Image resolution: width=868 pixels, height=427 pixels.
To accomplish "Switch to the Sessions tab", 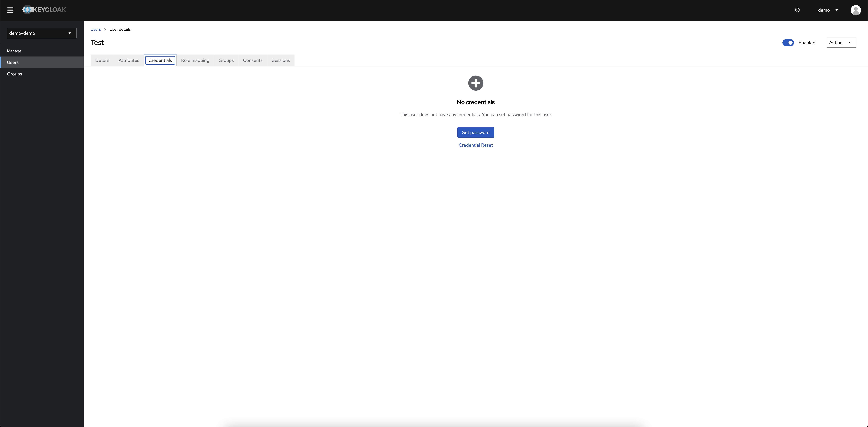I will (x=280, y=60).
